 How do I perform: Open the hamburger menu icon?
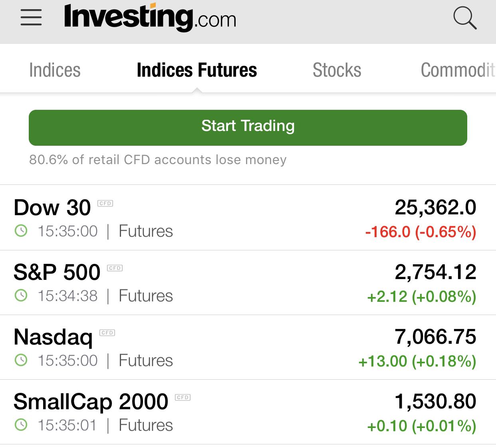[x=31, y=18]
